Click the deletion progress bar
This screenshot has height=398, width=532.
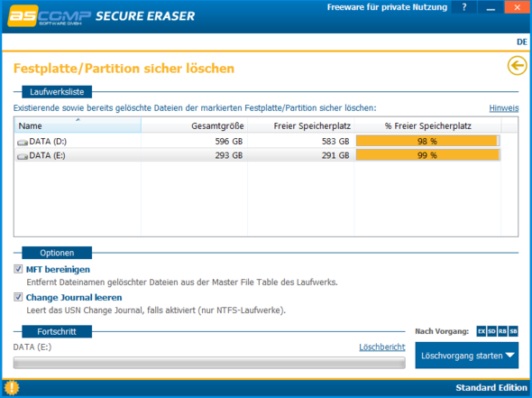pyautogui.click(x=209, y=363)
